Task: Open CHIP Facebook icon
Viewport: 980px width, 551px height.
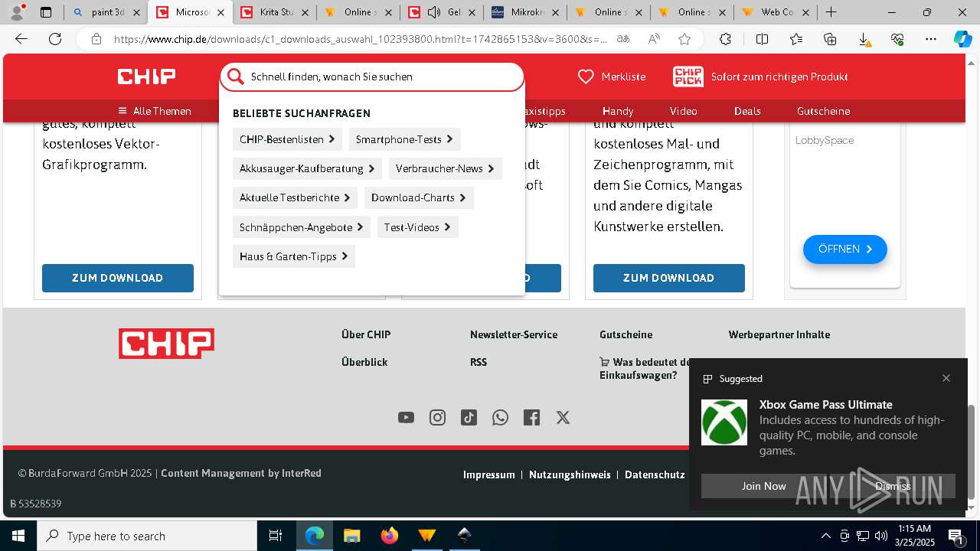Action: (x=531, y=417)
